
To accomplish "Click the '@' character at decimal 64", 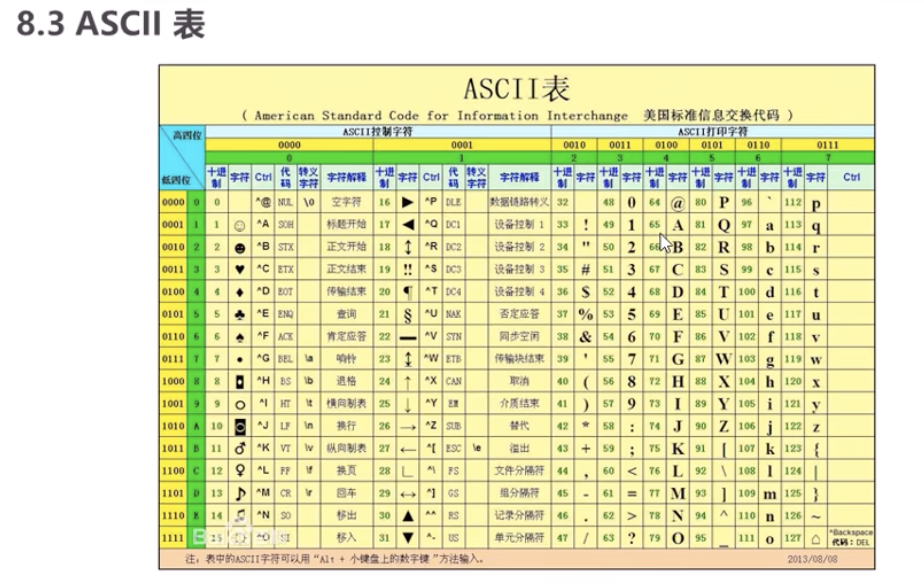I will tap(677, 203).
